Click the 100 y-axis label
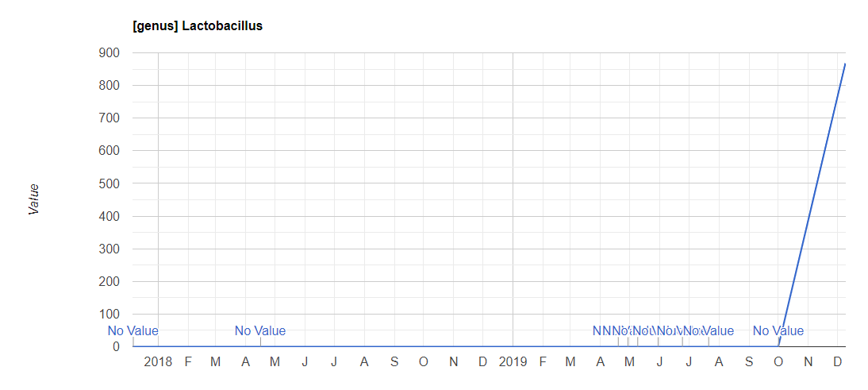 (x=109, y=315)
